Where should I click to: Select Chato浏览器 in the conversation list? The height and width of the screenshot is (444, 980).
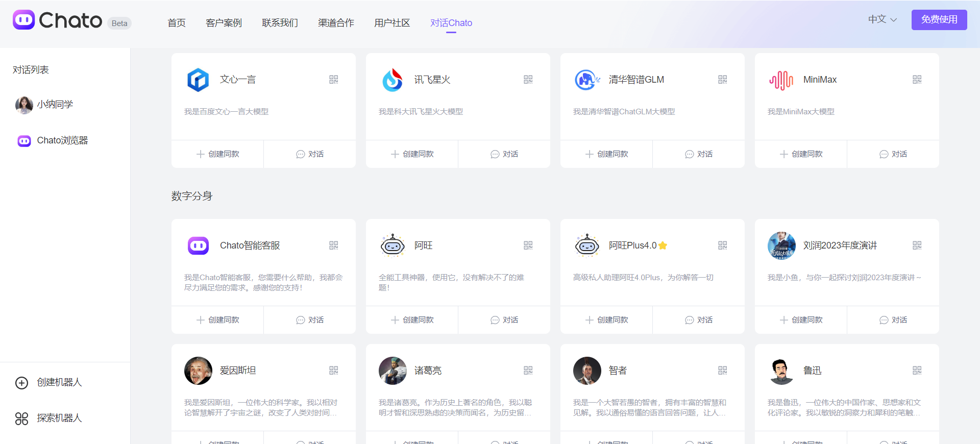(62, 140)
